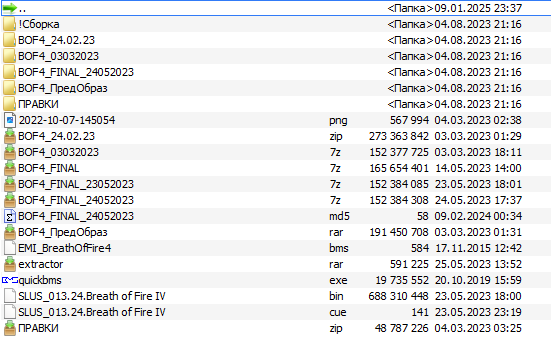Click blank file icon of EMI_BreathOfFire4
The image size is (551, 360).
pos(10,248)
